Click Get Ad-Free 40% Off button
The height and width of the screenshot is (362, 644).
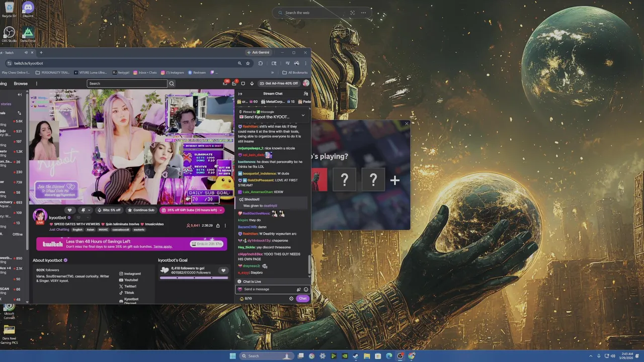pos(279,83)
